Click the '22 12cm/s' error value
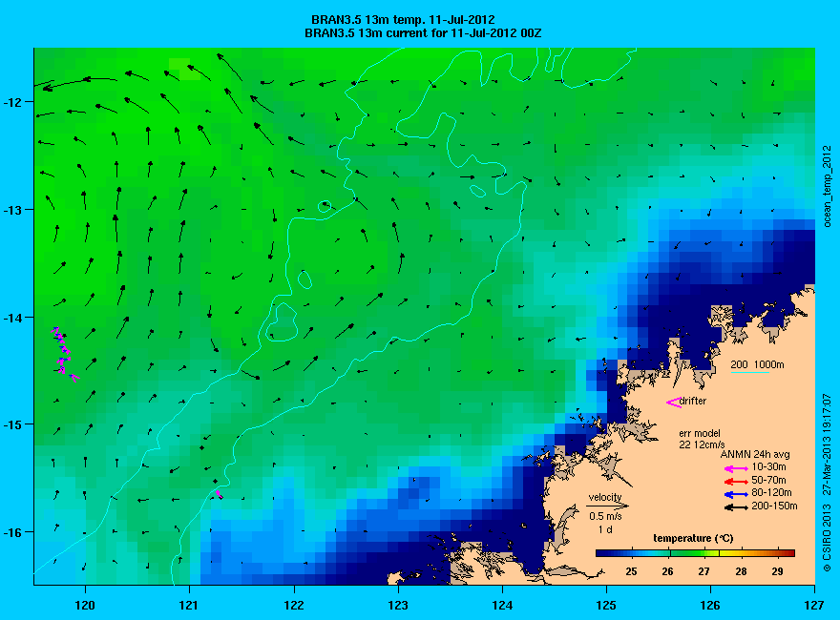The width and height of the screenshot is (840, 620). tap(702, 444)
